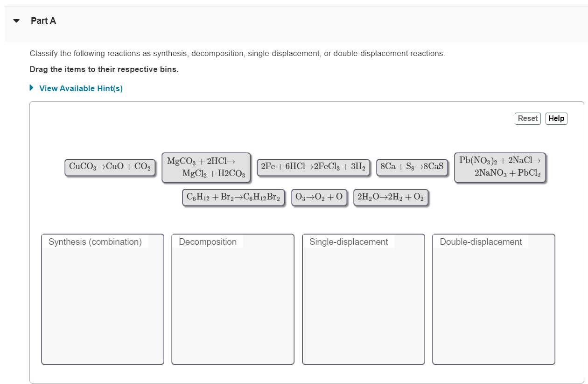
Task: Select the 2Fe + 6HCl reaction tile
Action: (313, 167)
